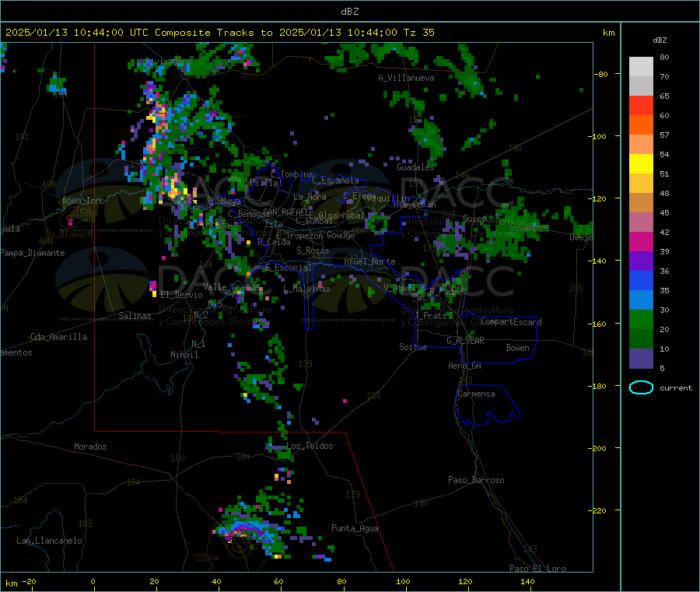700x592 pixels.
Task: Click the '140' horizontal axis tick label
Action: point(527,581)
